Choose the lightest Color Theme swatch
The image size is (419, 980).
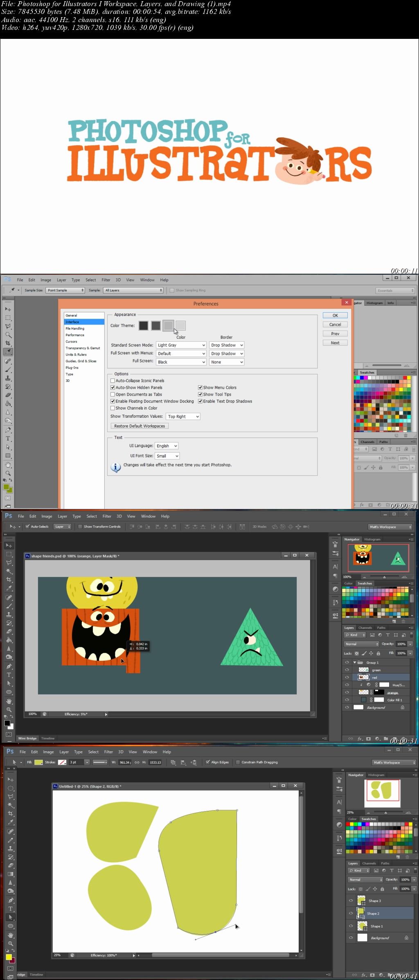(180, 326)
